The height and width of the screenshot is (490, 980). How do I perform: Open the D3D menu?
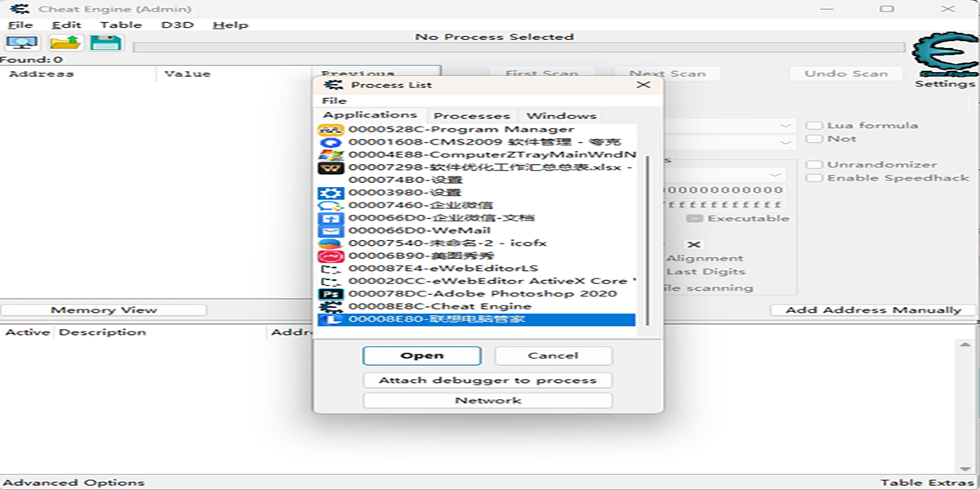point(177,25)
